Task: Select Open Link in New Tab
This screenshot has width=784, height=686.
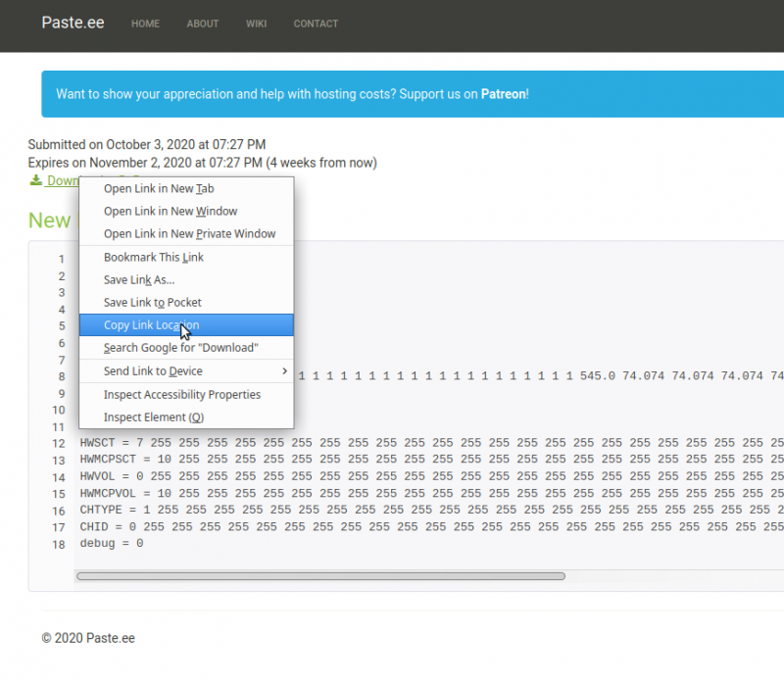Action: (x=158, y=188)
